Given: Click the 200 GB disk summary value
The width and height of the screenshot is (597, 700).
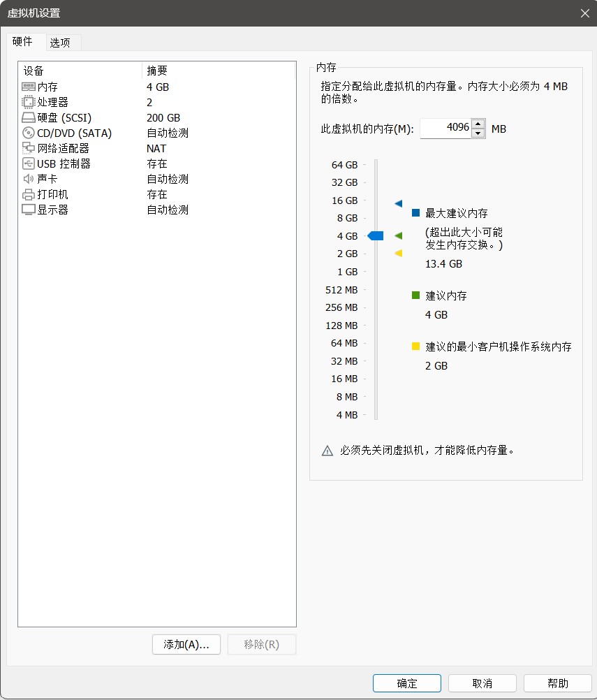Looking at the screenshot, I should coord(163,118).
